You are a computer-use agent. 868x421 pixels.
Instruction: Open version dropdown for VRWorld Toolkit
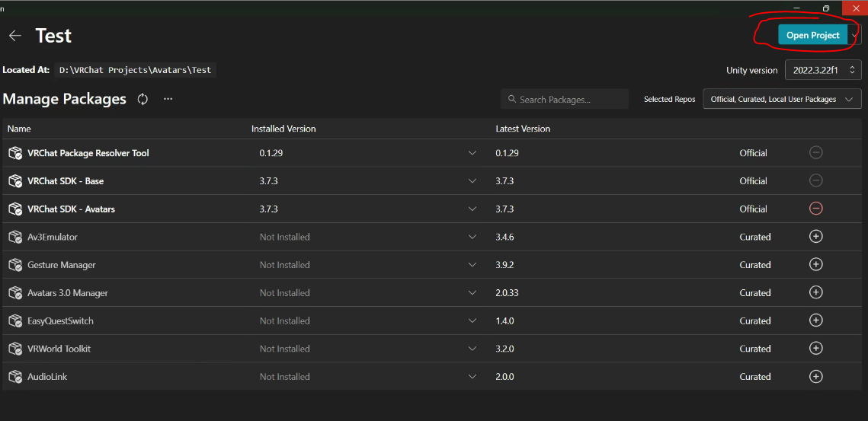(x=472, y=349)
